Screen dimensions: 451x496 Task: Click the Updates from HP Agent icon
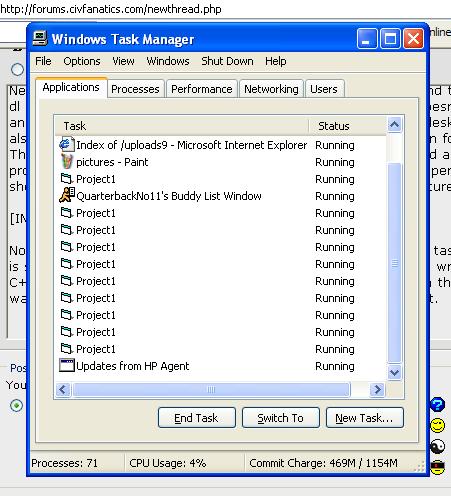(67, 365)
